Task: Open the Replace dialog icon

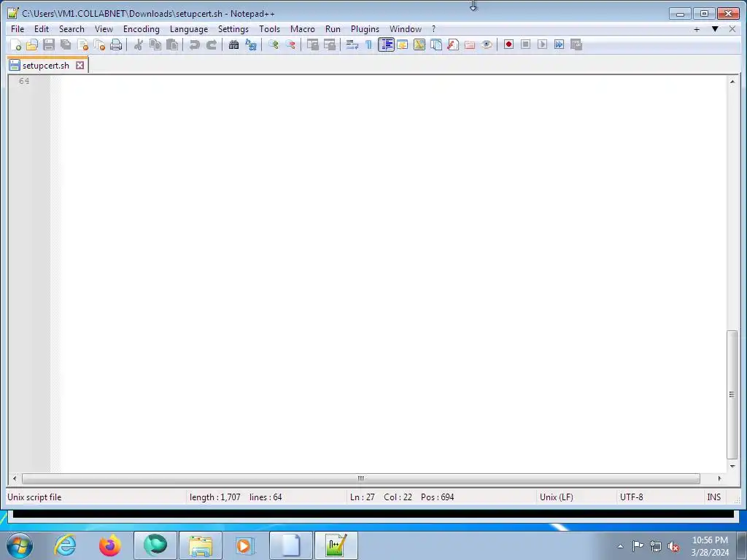Action: point(251,44)
